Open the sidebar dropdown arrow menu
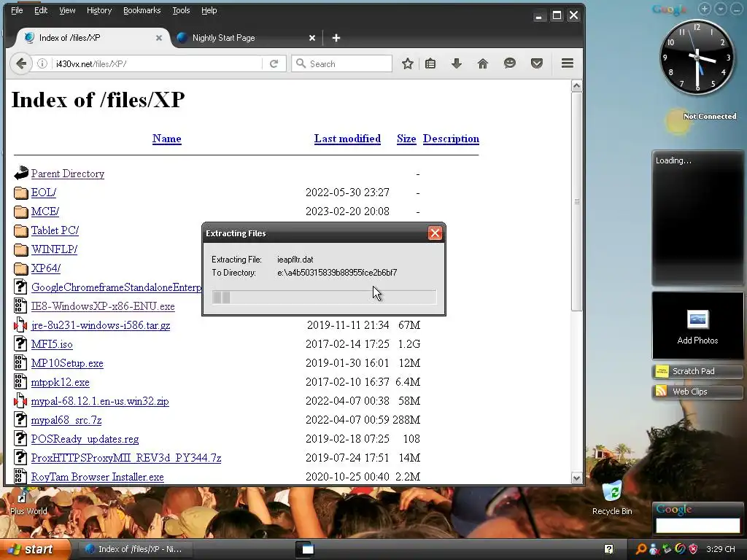Screen dimensions: 747x560 pos(720,9)
